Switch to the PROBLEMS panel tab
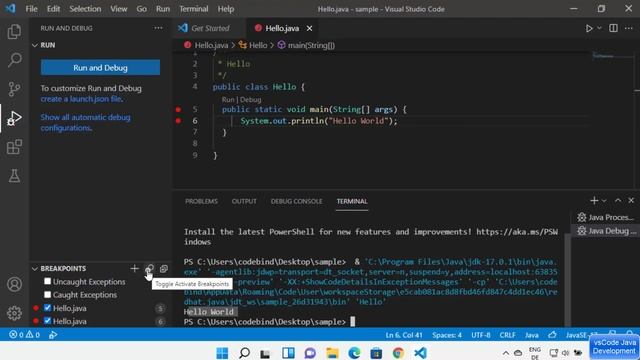Image resolution: width=640 pixels, height=360 pixels. (x=201, y=201)
